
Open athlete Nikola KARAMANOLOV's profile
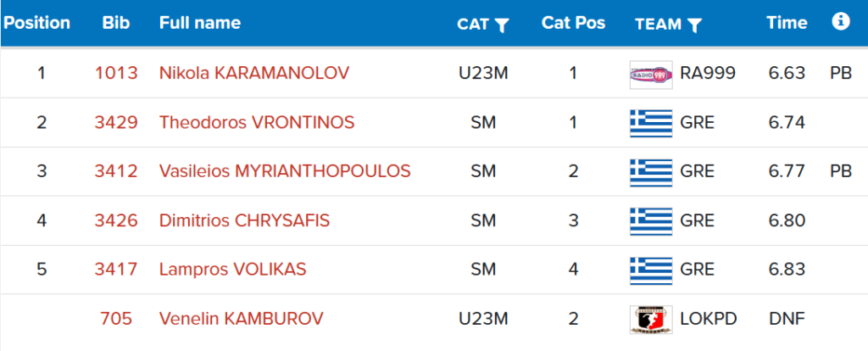(254, 73)
